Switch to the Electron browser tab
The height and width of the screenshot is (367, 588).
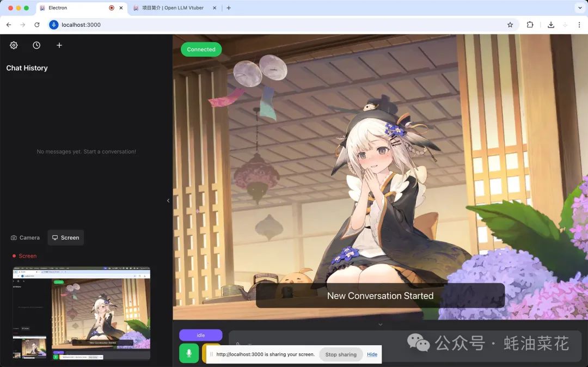click(x=82, y=8)
